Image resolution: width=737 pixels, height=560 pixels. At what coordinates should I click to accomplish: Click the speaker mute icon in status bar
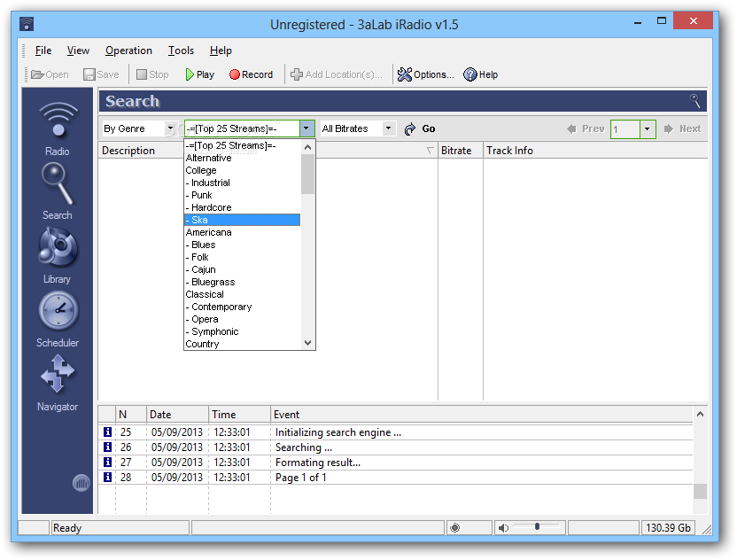coord(503,528)
